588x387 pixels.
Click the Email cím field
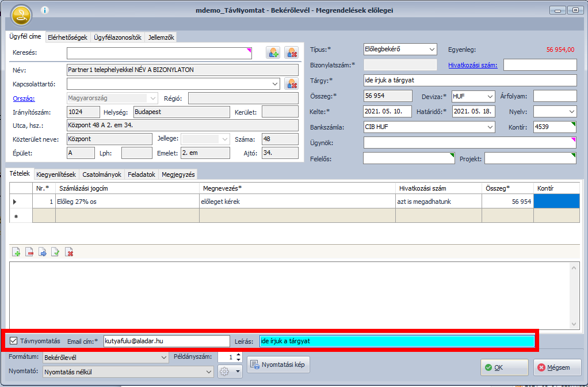pyautogui.click(x=166, y=341)
